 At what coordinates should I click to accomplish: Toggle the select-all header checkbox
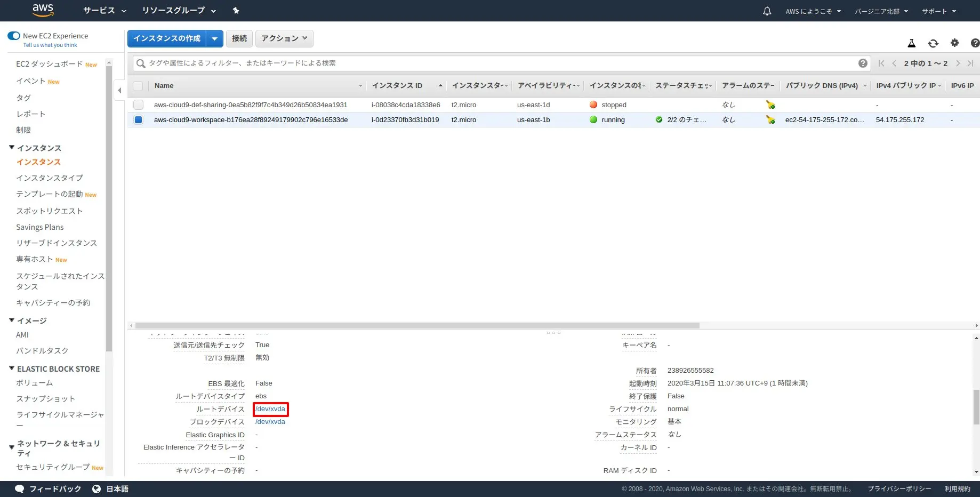(138, 86)
